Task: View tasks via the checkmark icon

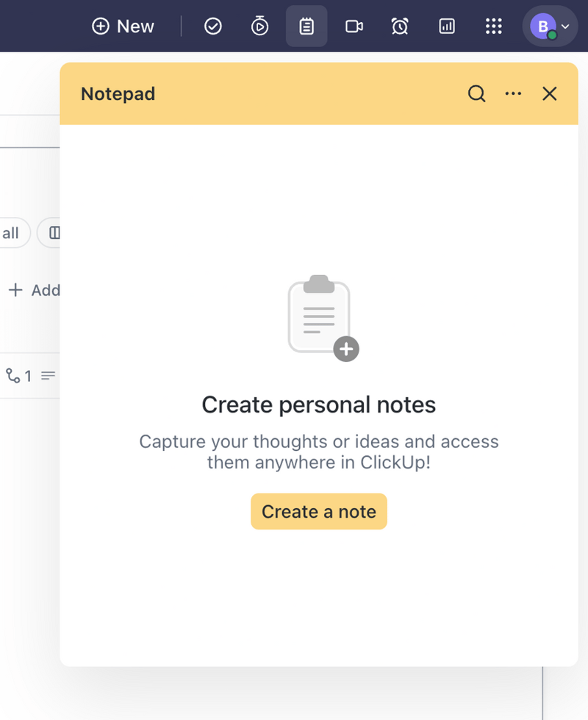Action: click(212, 26)
